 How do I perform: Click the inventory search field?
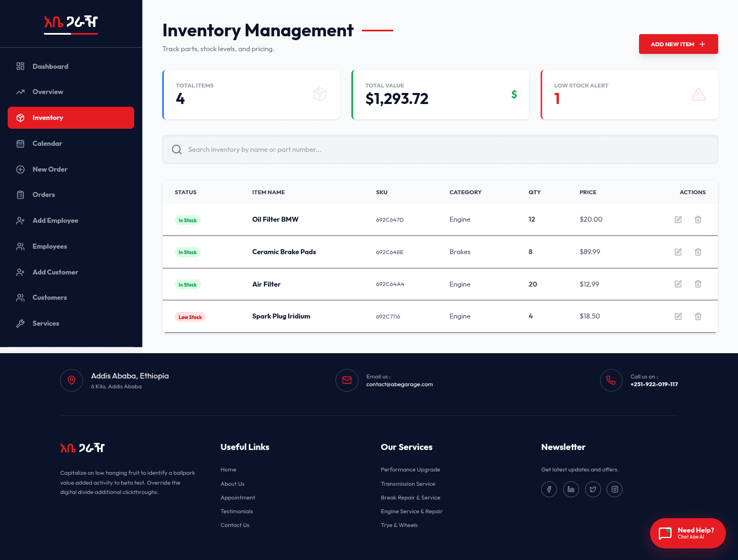(440, 150)
